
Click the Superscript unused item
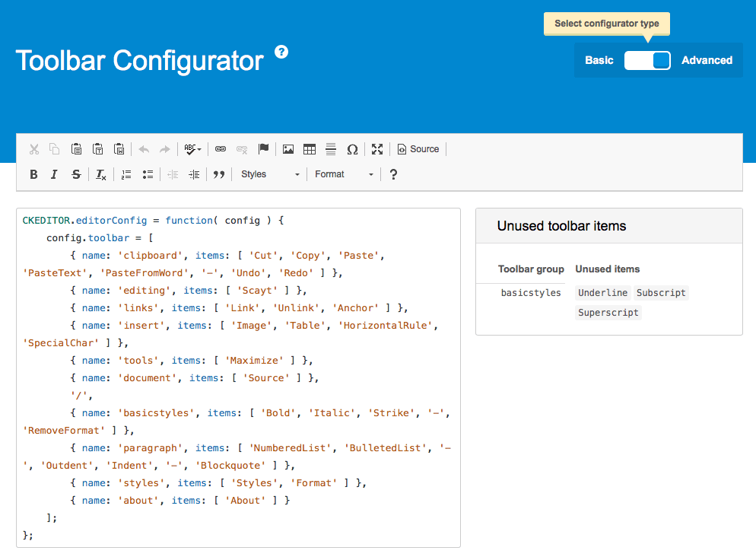pyautogui.click(x=608, y=313)
